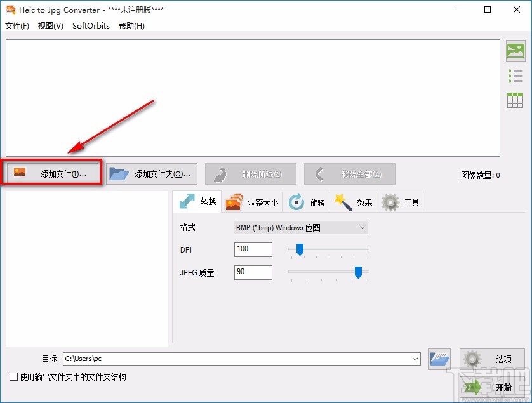
Task: Select the thumbnail view icon on right sidebar
Action: pos(516,50)
